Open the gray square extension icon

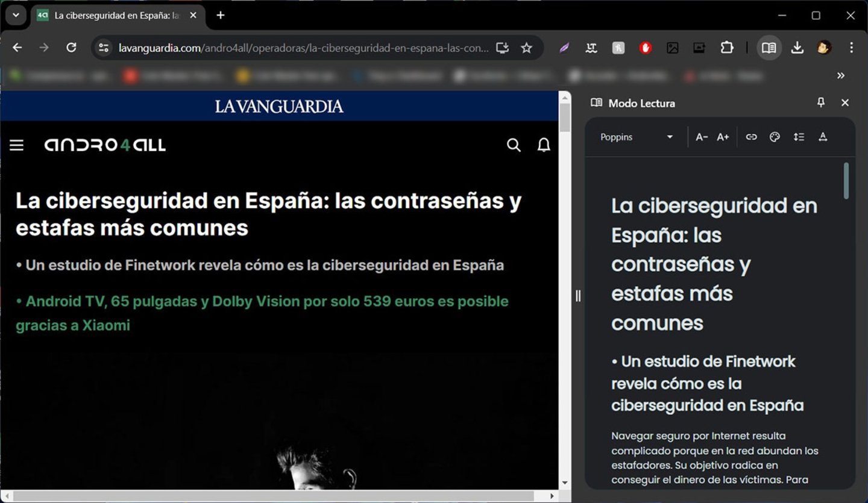pyautogui.click(x=618, y=48)
